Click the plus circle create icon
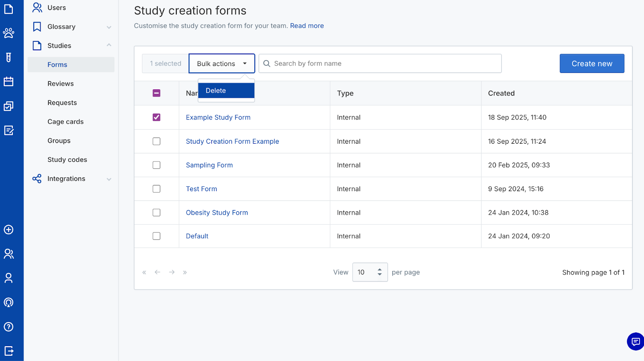644x361 pixels. 8,230
